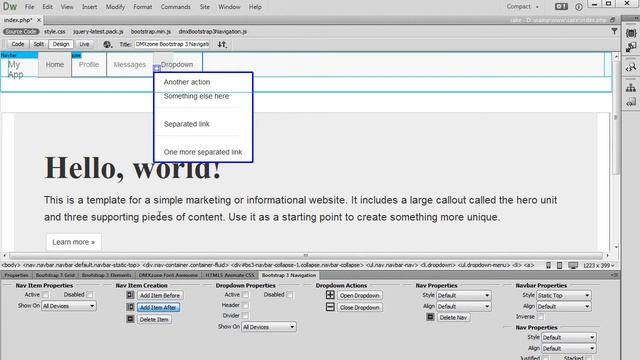Click Add Item After button
The image size is (640, 360).
click(158, 307)
